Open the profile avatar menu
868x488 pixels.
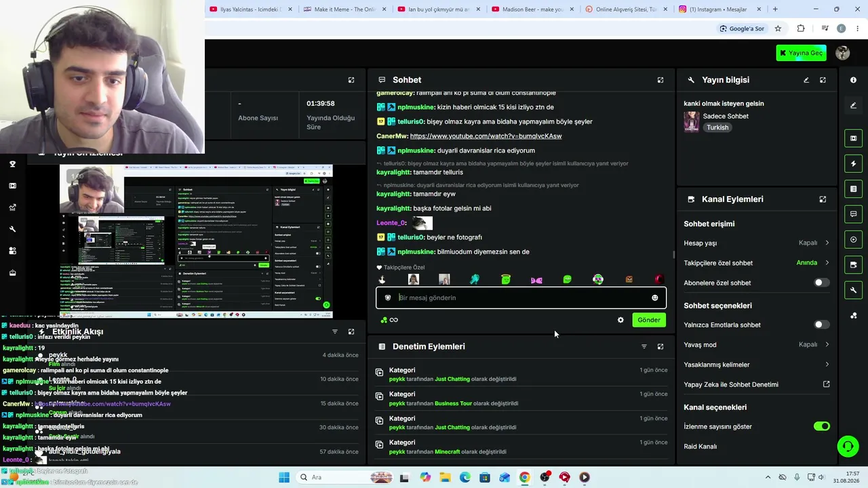(x=843, y=53)
